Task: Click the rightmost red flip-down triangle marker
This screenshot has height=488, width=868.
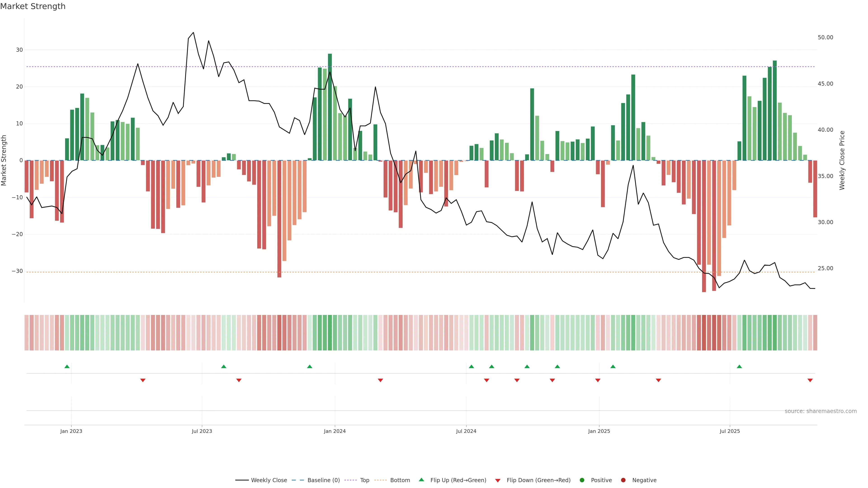Action: pyautogui.click(x=810, y=380)
